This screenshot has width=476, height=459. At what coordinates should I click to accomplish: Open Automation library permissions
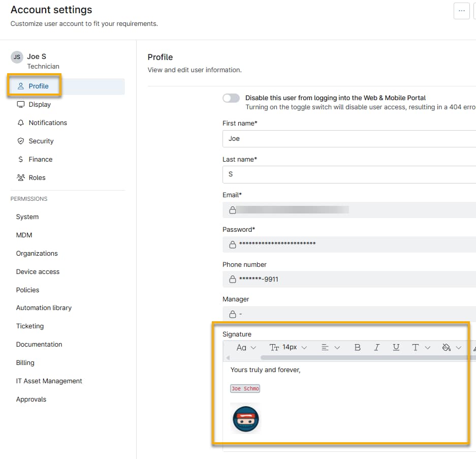(x=44, y=308)
